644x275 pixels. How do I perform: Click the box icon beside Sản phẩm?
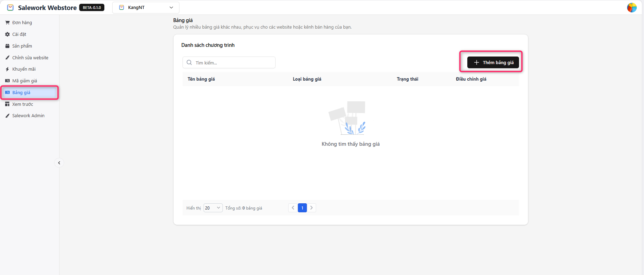tap(7, 46)
